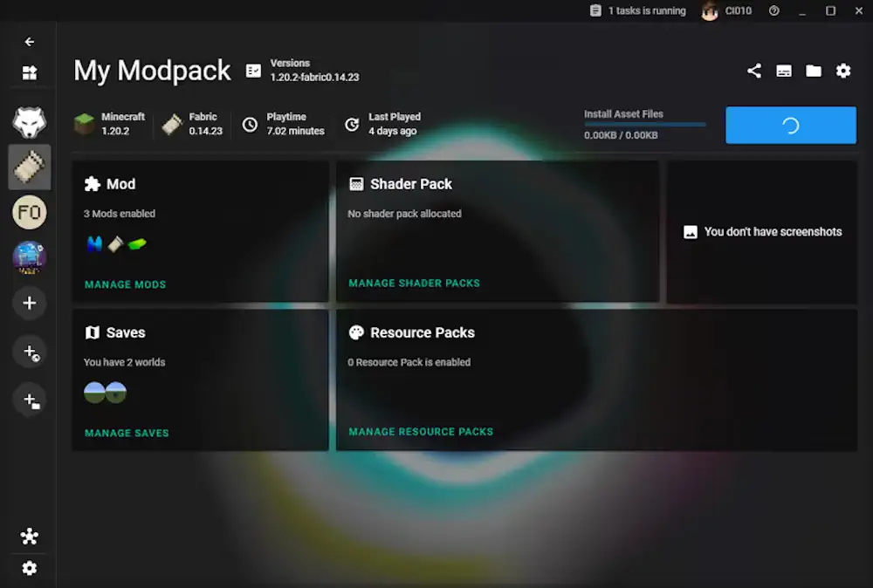Open the CI010 user account menu
The width and height of the screenshot is (873, 588).
click(726, 11)
